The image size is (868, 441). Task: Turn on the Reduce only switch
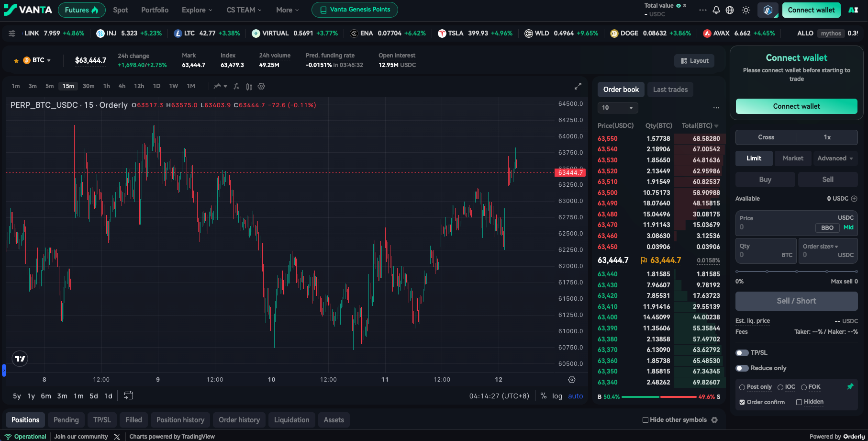tap(742, 368)
